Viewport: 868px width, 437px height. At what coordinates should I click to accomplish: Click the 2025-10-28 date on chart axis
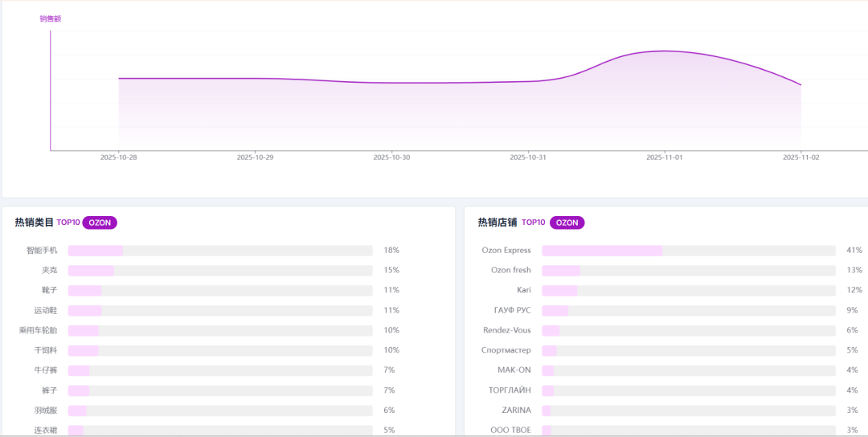119,157
